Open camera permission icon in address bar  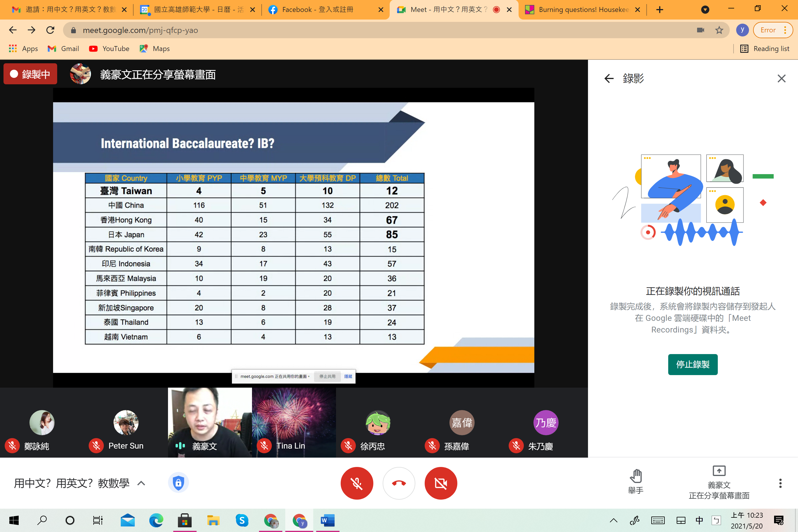click(x=700, y=30)
